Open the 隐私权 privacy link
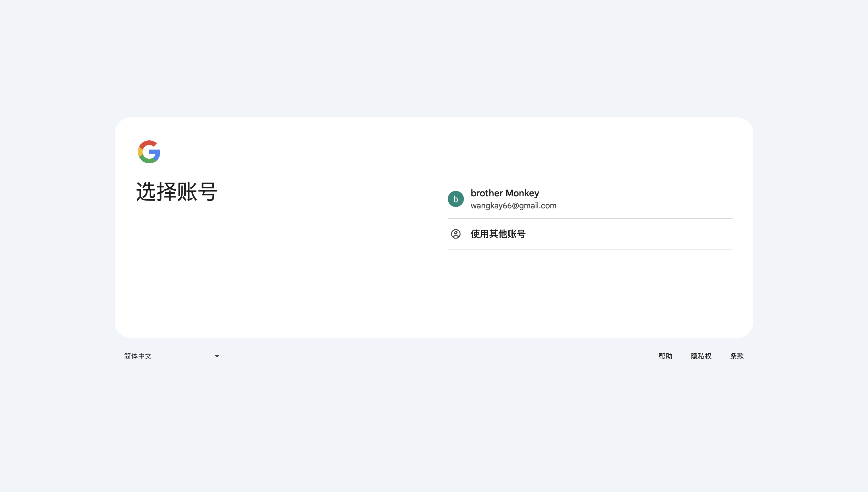 [702, 356]
